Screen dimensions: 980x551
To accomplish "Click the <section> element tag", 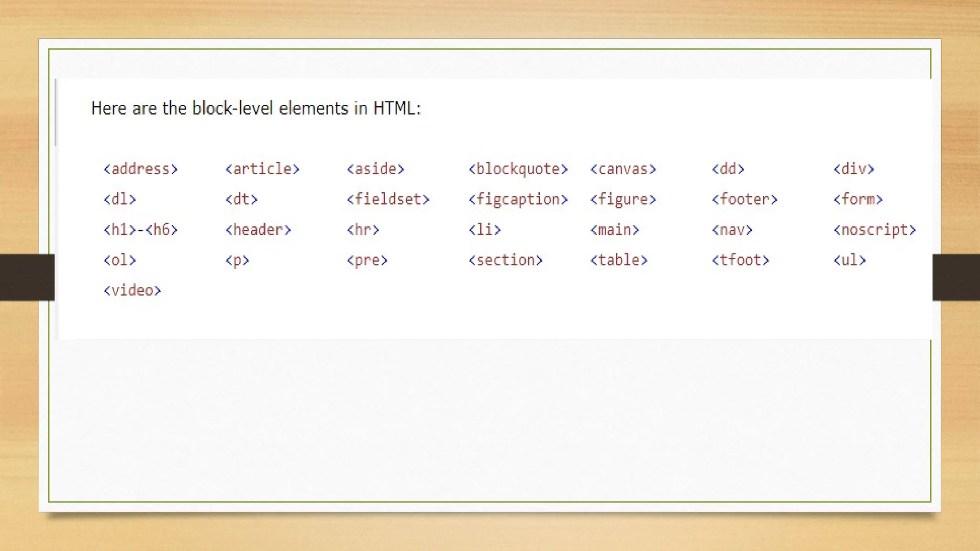I will [x=506, y=260].
